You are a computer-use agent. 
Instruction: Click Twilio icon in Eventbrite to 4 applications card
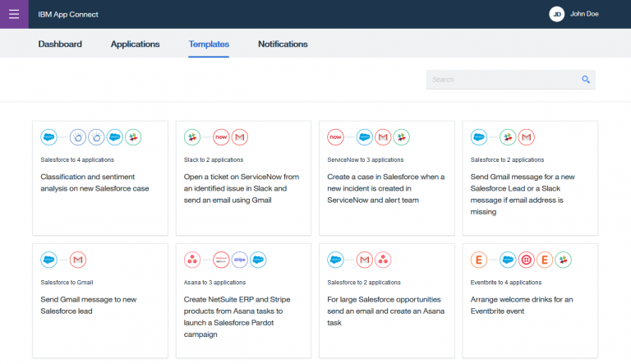526,260
